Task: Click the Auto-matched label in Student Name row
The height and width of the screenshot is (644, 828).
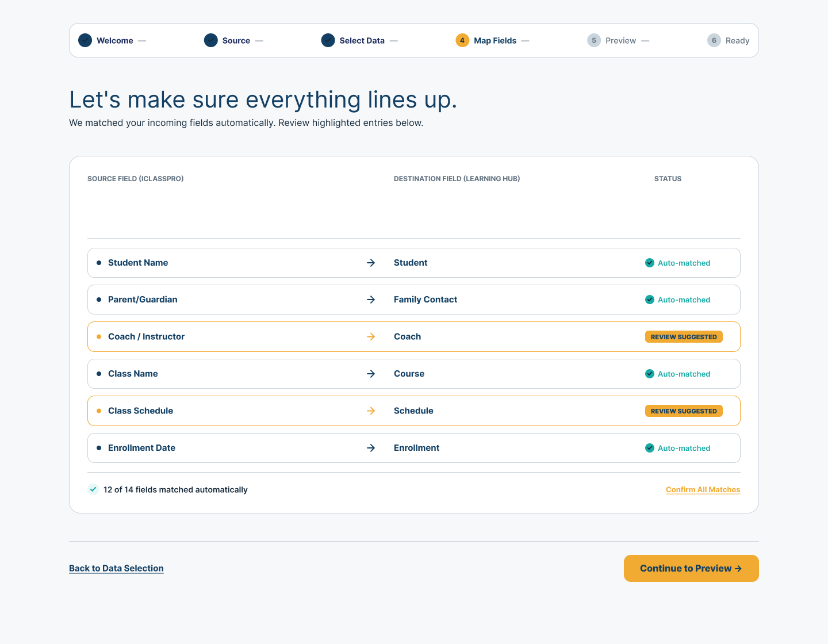Action: click(x=684, y=263)
